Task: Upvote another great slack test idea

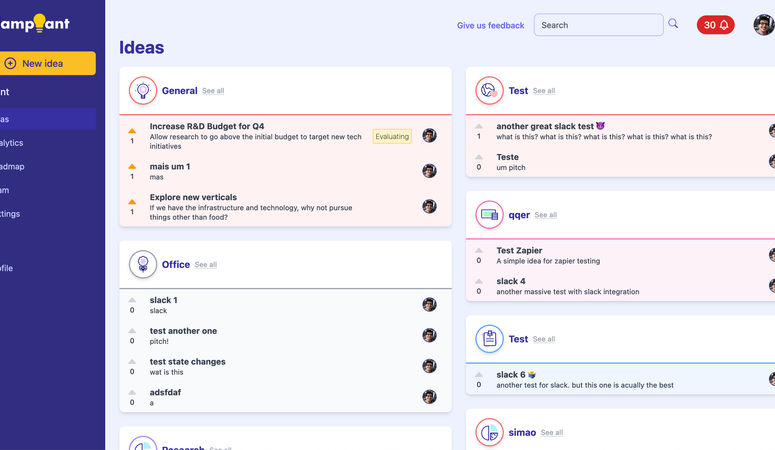Action: click(x=478, y=126)
